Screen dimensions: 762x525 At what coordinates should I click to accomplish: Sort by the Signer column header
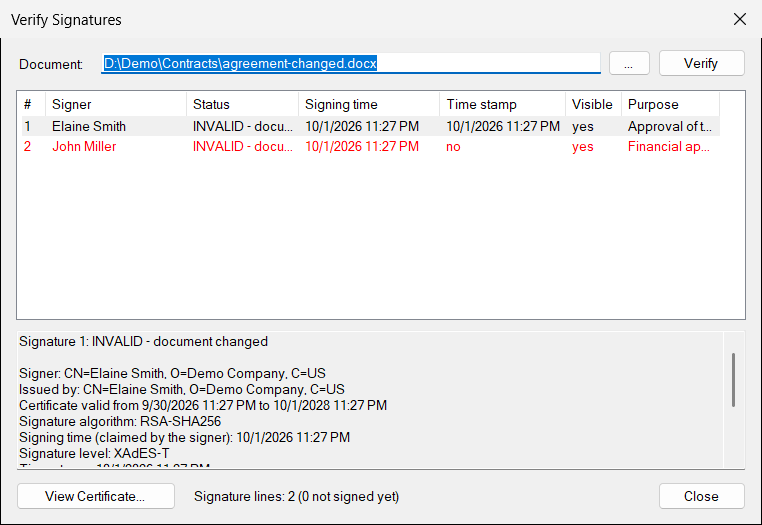pos(116,105)
